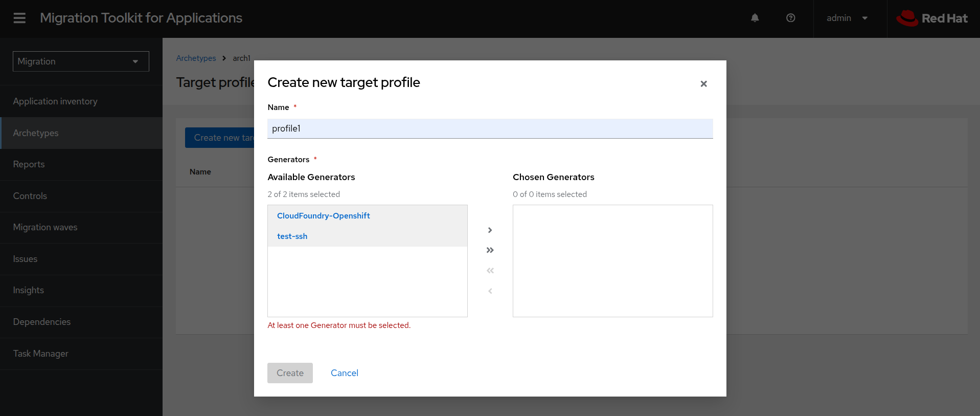Follow the Archetypes breadcrumb link

pos(196,58)
